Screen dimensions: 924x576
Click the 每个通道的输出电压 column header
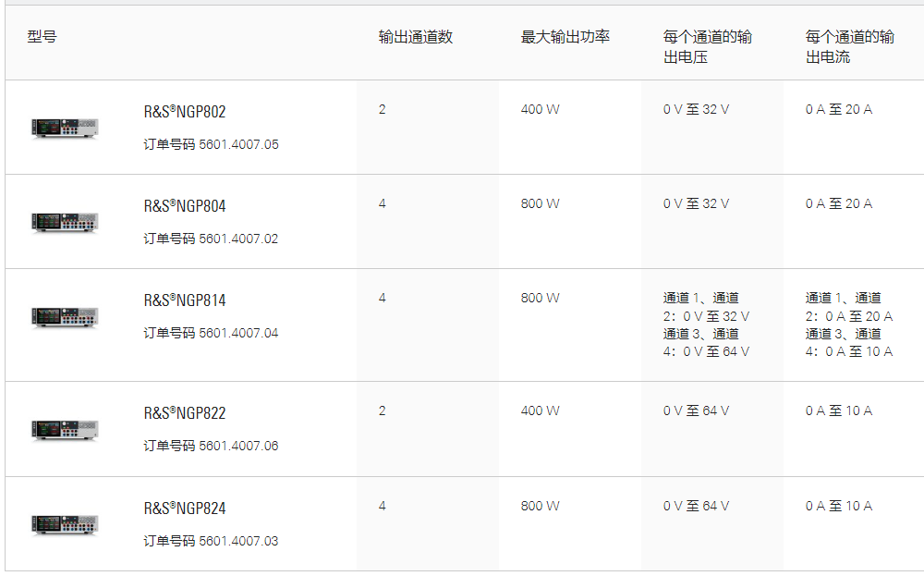click(x=707, y=47)
